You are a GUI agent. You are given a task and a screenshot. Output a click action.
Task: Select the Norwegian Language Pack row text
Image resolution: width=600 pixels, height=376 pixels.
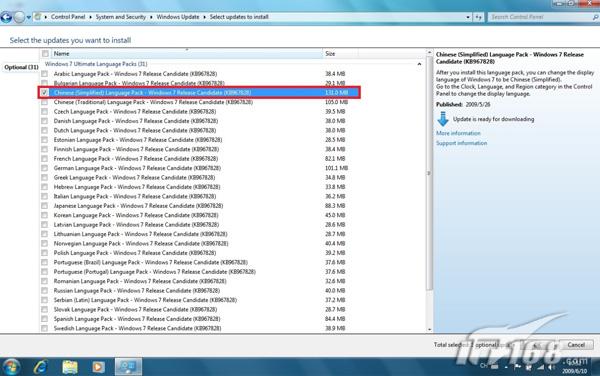[x=141, y=244]
